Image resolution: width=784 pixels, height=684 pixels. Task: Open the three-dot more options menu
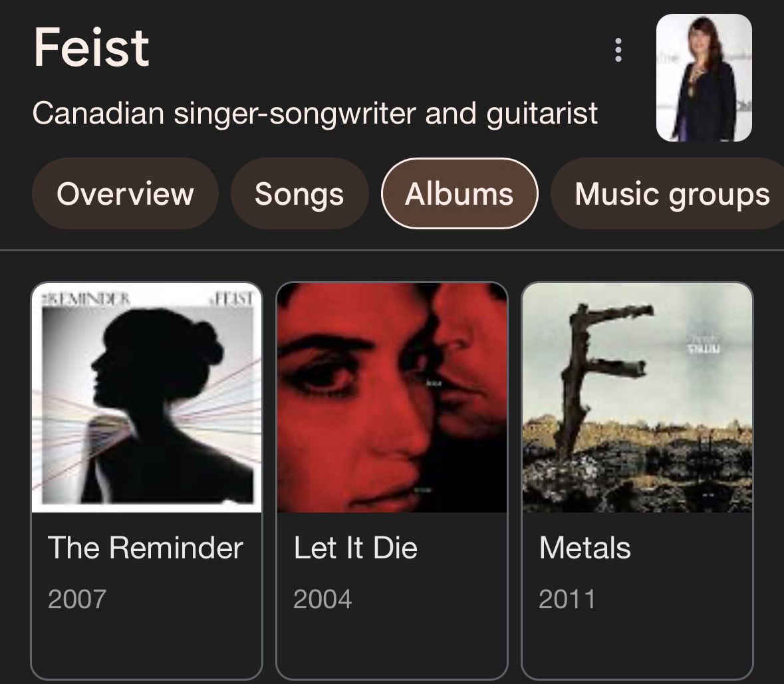[618, 50]
